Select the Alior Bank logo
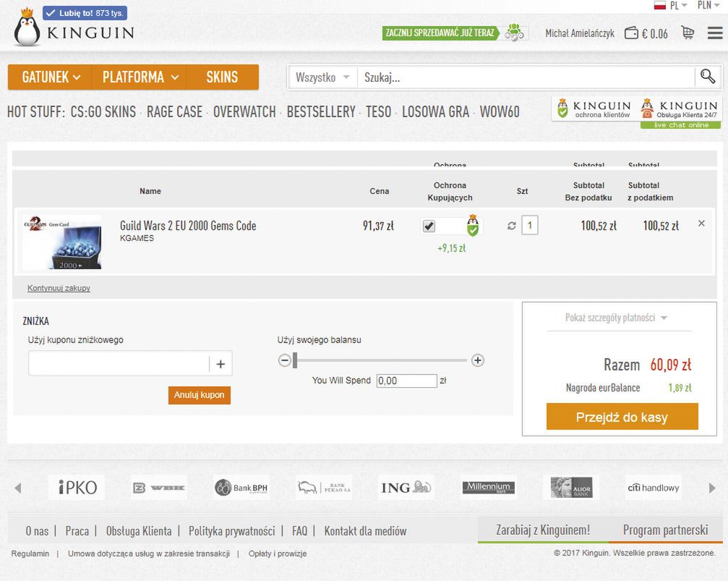This screenshot has width=728, height=581. (x=571, y=488)
